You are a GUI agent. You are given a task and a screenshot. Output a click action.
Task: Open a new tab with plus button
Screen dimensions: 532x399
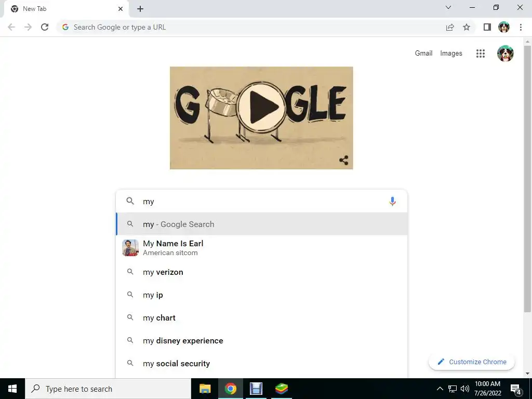coord(140,9)
